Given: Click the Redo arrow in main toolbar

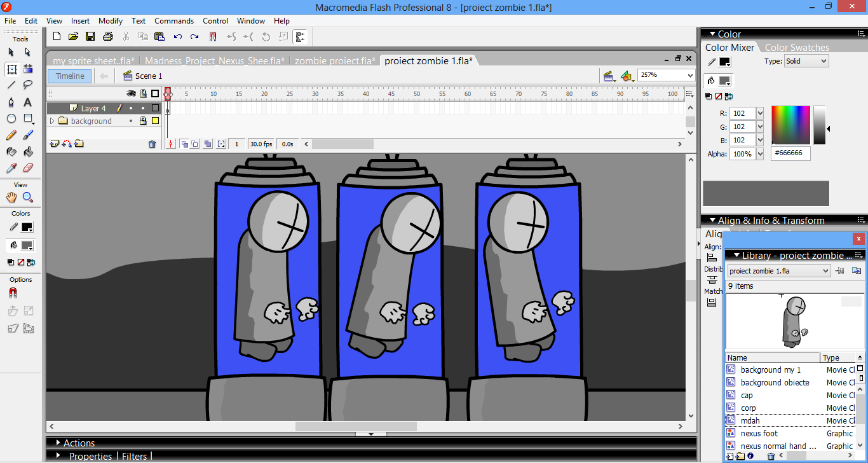Looking at the screenshot, I should click(194, 36).
